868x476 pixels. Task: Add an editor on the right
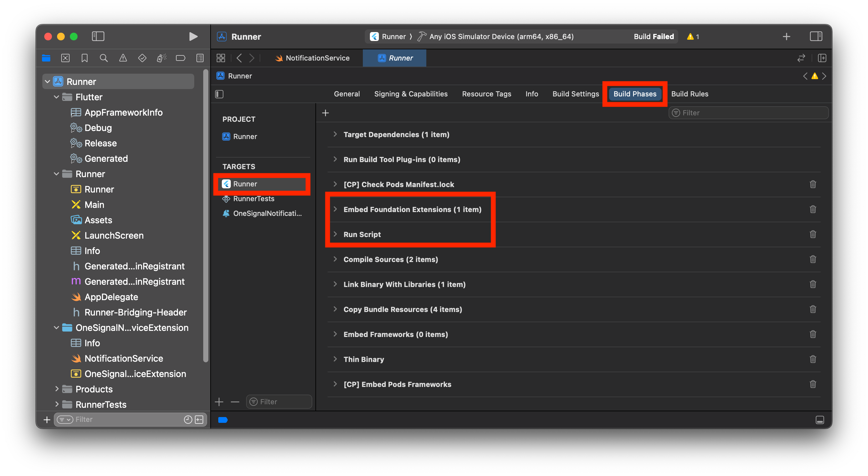(822, 58)
